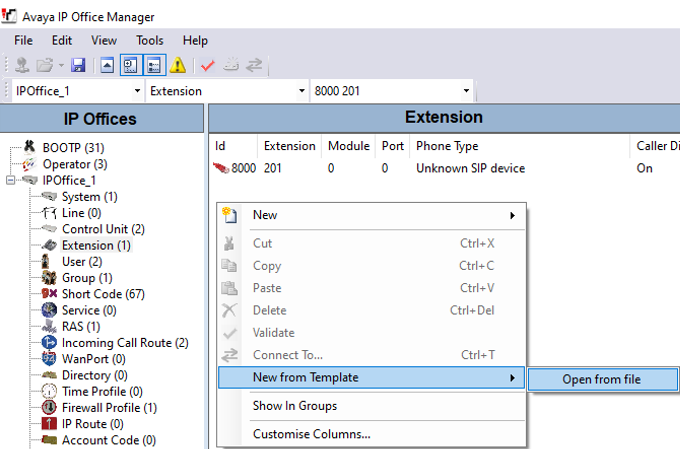Sort by the Extension column header
Screen dimensions: 680x449
click(x=289, y=146)
